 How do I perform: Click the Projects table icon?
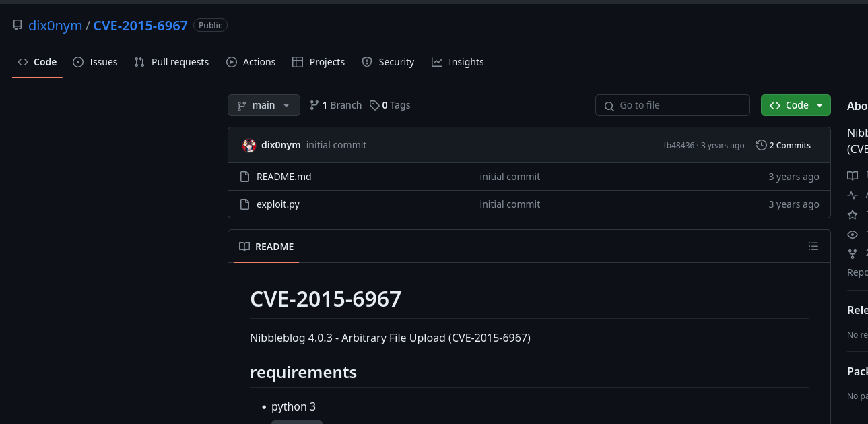click(298, 62)
